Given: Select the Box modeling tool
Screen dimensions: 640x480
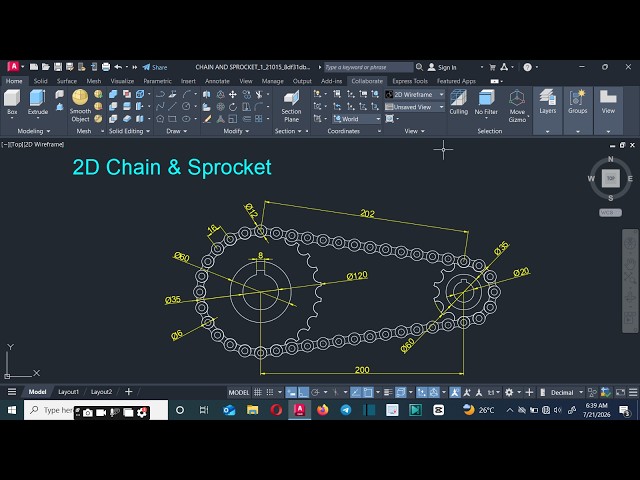Looking at the screenshot, I should click(x=12, y=102).
